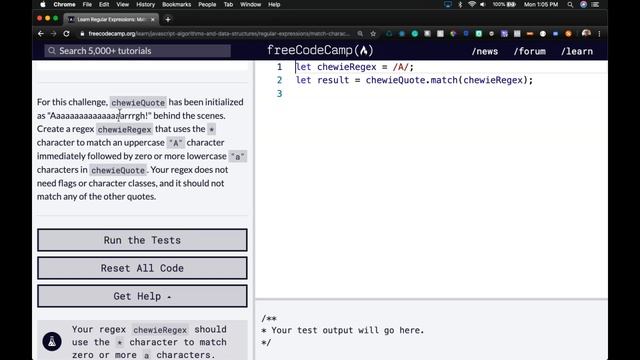
Task: Open the Bookmarks menu
Action: pos(176,4)
